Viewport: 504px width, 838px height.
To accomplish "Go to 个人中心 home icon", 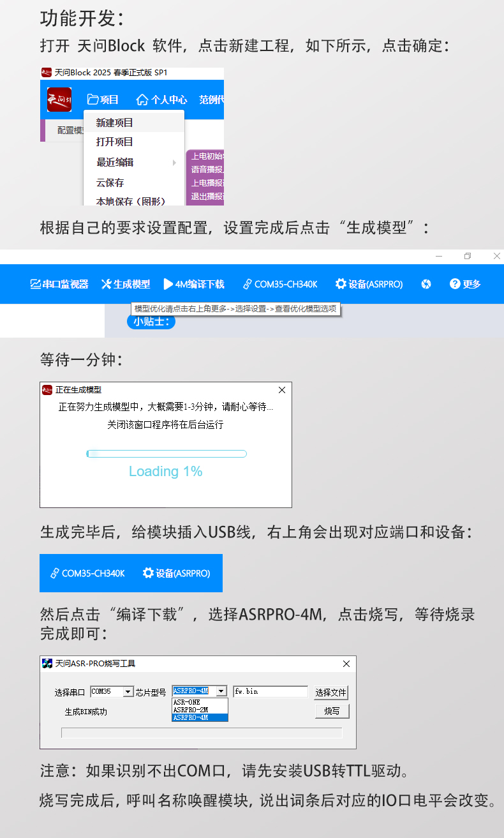I will (161, 100).
